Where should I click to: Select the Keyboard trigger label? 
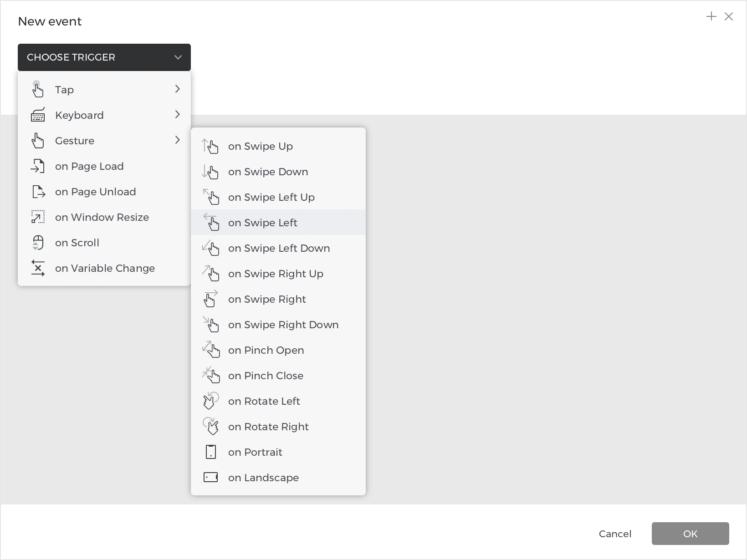tap(79, 115)
